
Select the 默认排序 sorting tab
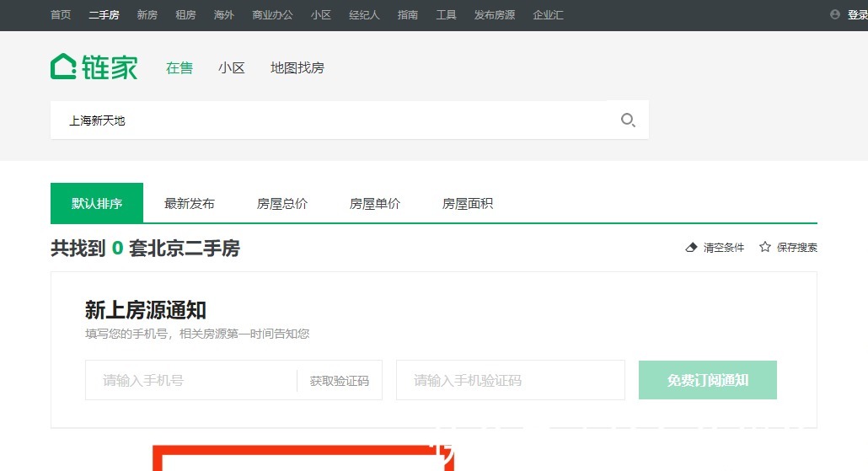click(x=97, y=203)
